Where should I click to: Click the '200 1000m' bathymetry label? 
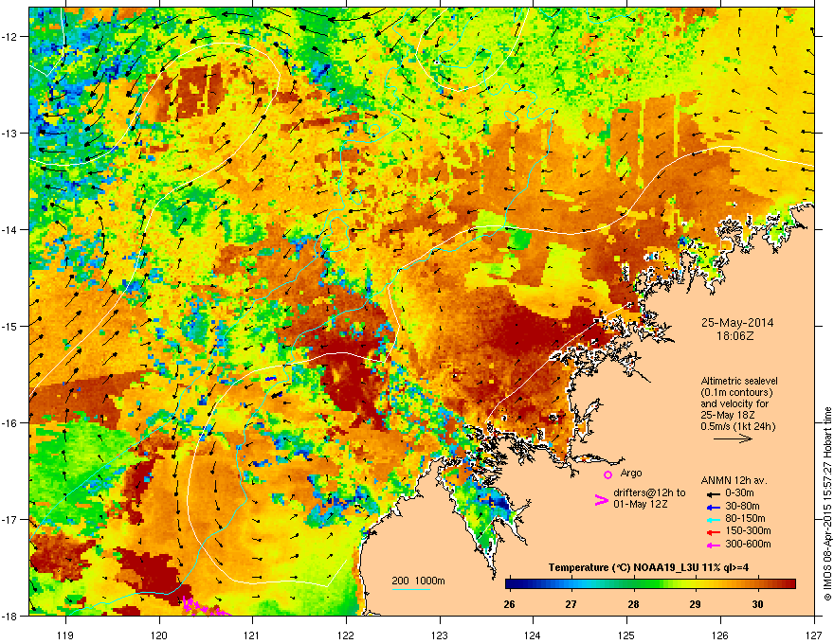pos(418,581)
